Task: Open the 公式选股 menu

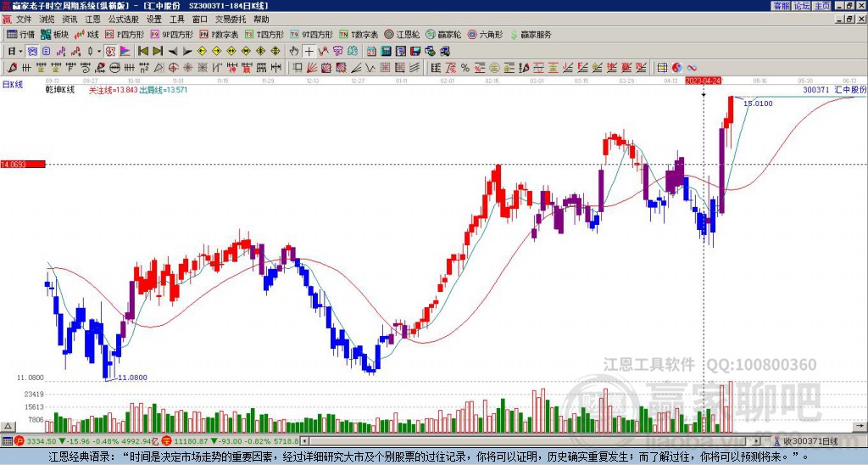Action: pos(124,20)
